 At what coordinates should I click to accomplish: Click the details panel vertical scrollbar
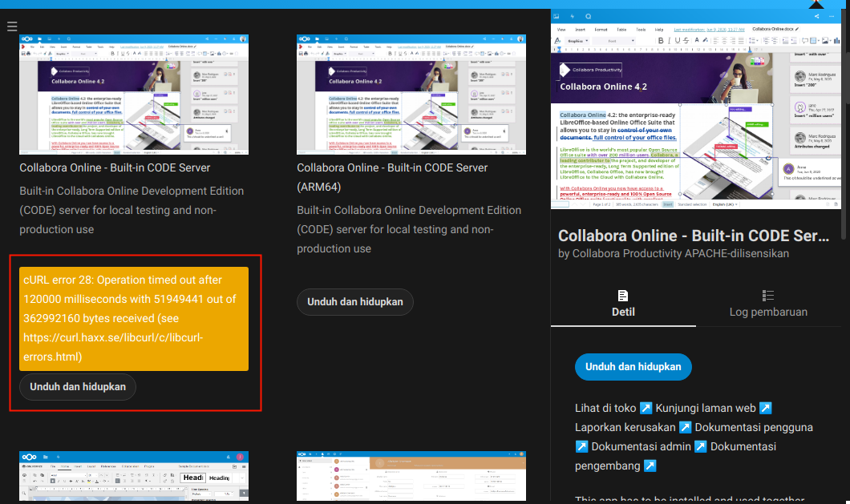844,125
